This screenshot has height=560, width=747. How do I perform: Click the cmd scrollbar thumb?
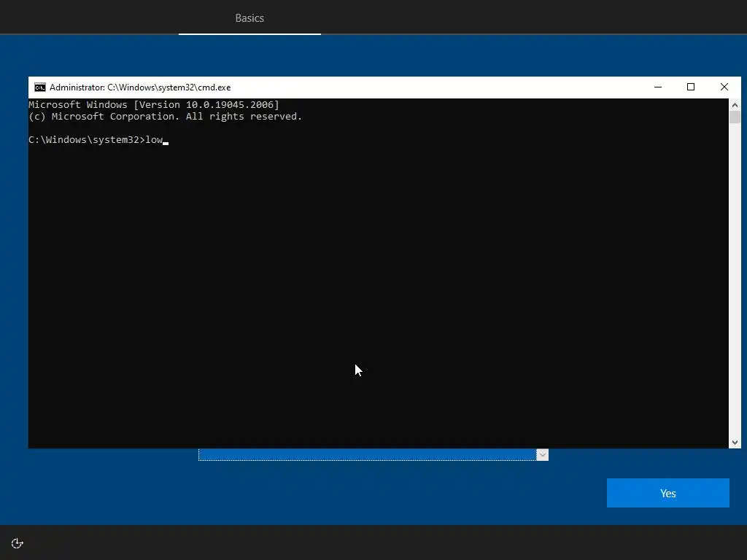tap(735, 117)
